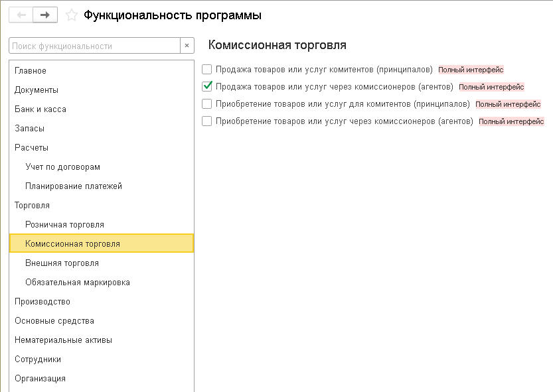Select Розничная торговля in list
Screen dimensions: 553x392
(64, 224)
